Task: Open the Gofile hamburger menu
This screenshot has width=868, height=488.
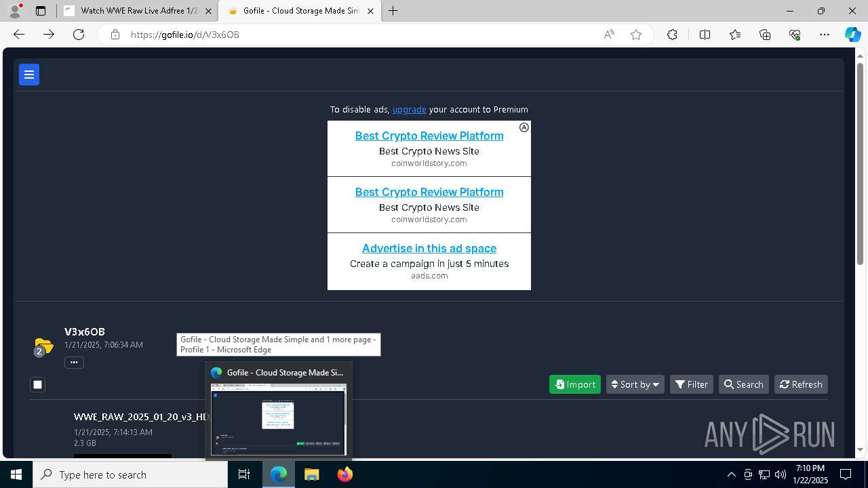Action: pos(29,75)
